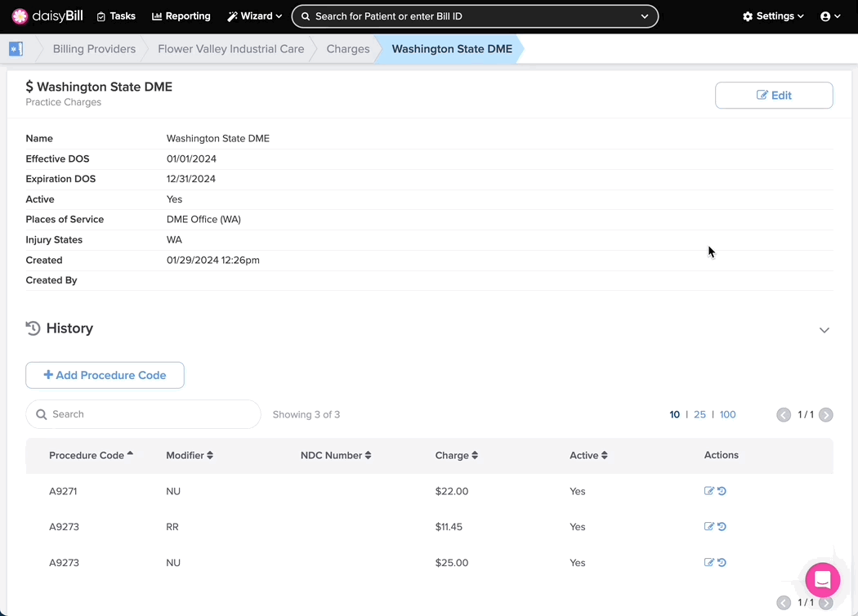View history for A9271 NU row
858x616 pixels.
tap(722, 491)
